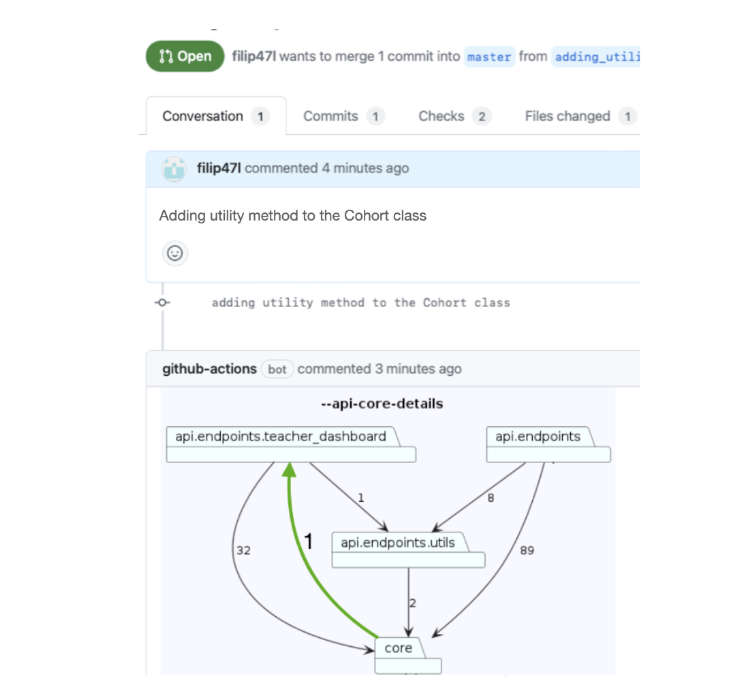View the Files changed tab

click(x=580, y=116)
